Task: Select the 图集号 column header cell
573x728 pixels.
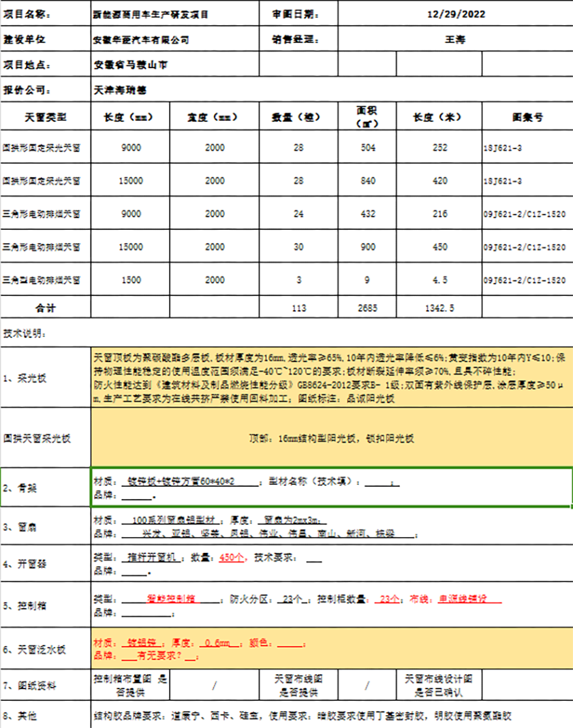Action: click(527, 117)
